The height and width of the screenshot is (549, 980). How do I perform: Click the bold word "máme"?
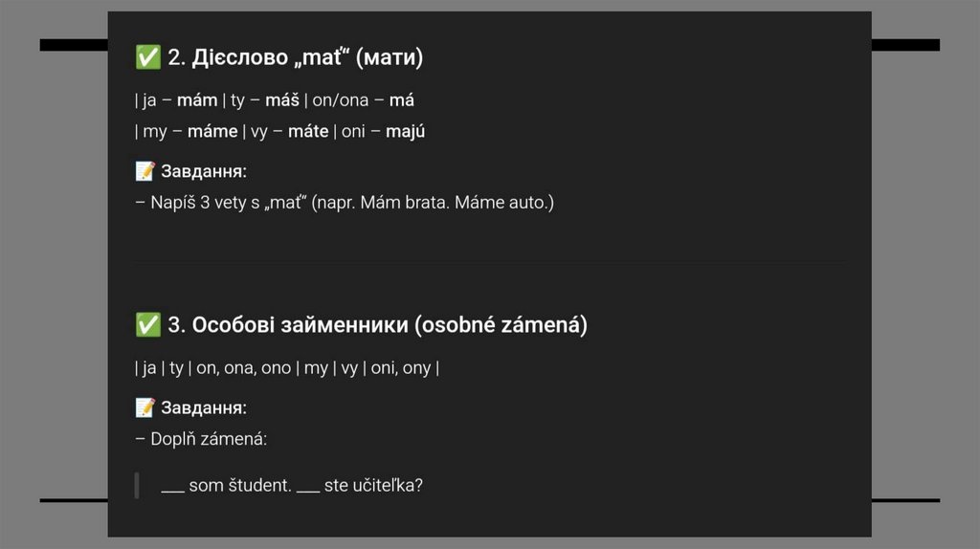click(212, 131)
